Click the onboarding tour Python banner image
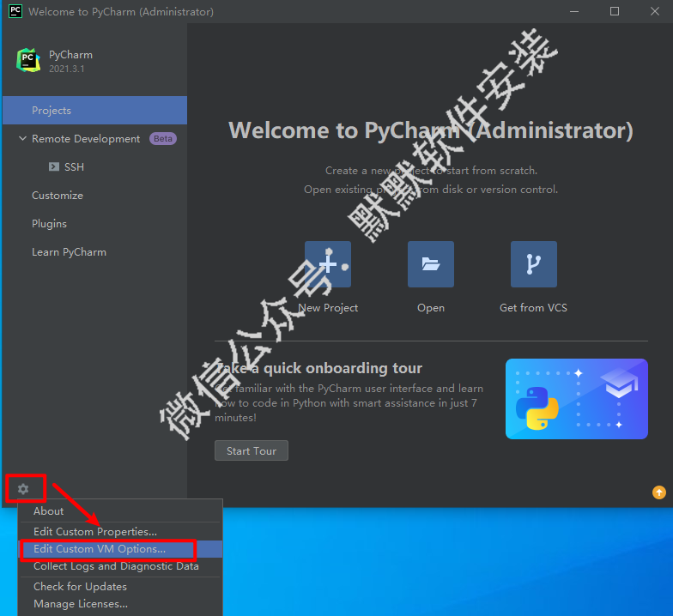 [577, 398]
